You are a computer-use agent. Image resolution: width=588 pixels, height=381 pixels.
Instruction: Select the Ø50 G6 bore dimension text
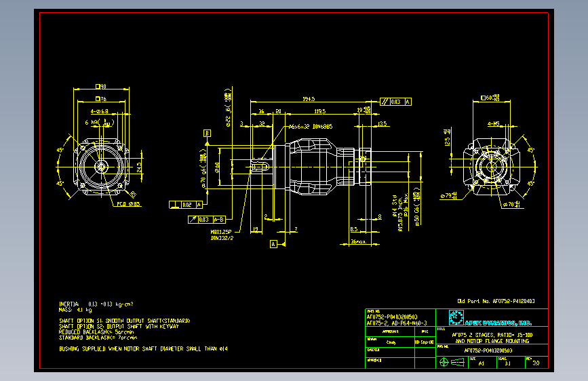[416, 207]
